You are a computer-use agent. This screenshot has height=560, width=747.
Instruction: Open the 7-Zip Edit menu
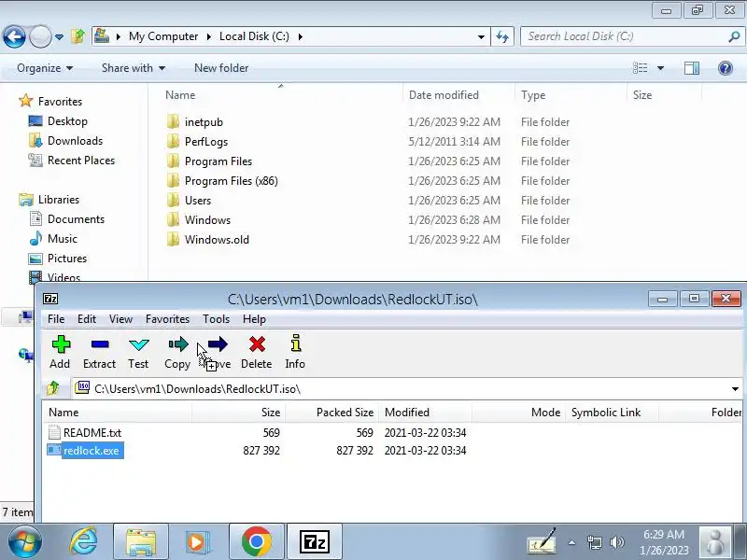point(87,319)
